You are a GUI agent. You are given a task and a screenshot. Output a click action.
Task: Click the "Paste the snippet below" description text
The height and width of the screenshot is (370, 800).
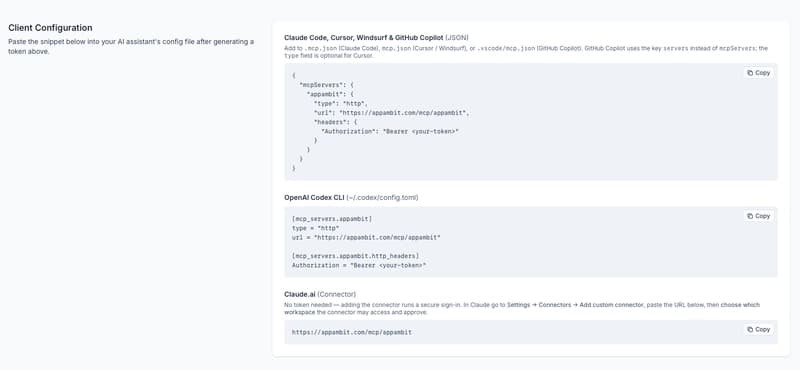[x=131, y=46]
